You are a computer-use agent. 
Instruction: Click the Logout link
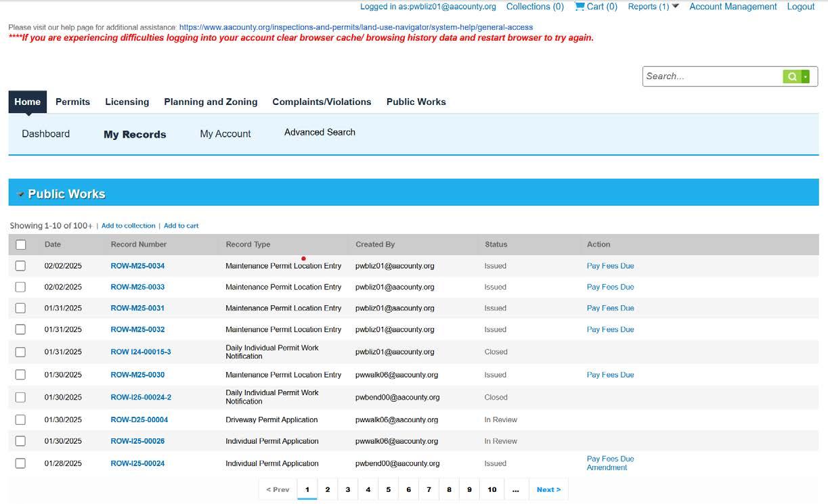pyautogui.click(x=801, y=6)
